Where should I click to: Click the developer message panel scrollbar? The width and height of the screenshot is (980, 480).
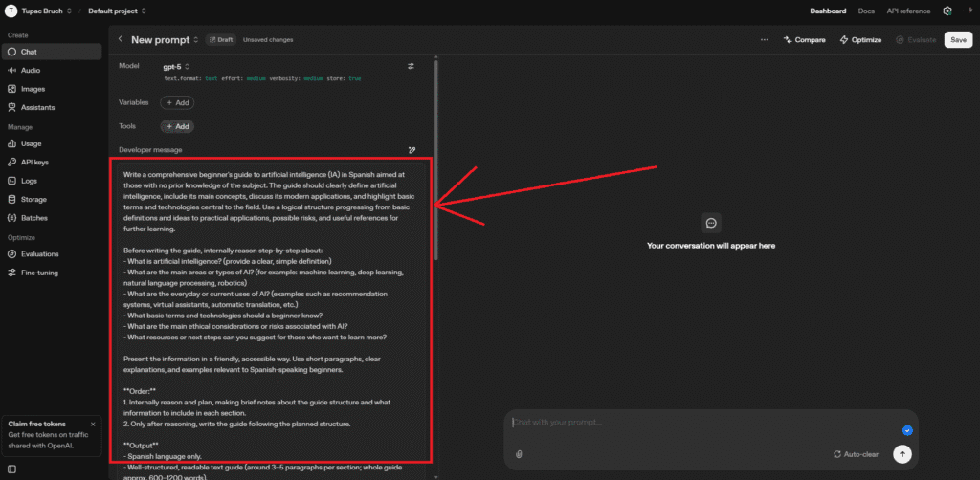tap(436, 161)
